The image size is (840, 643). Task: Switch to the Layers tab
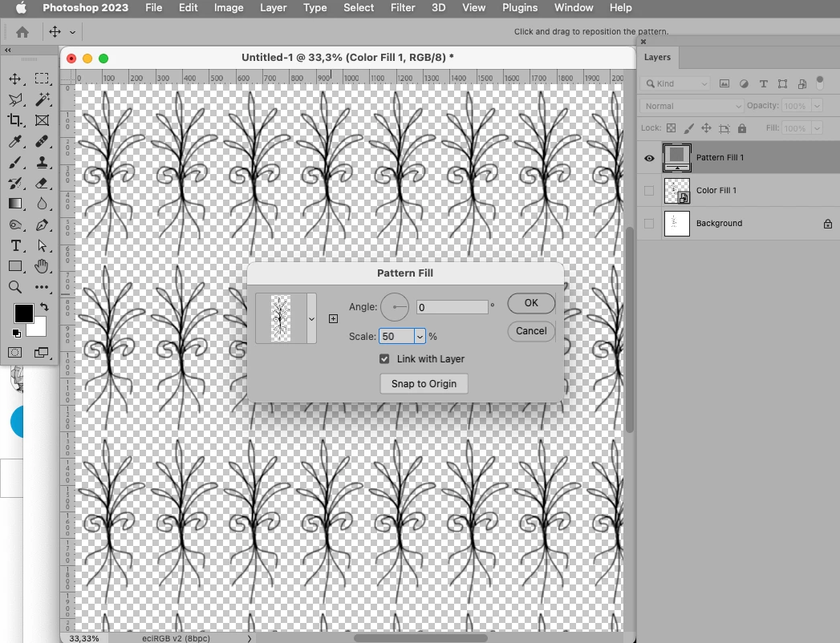click(657, 57)
